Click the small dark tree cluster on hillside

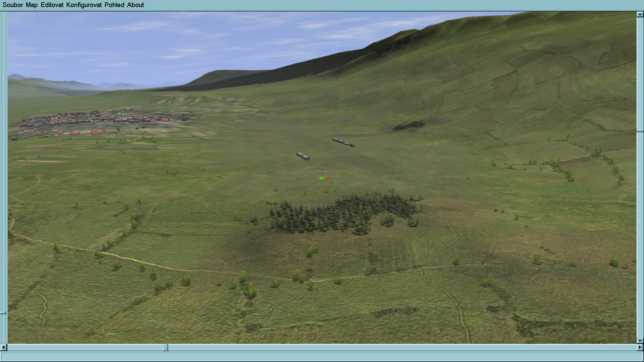409,126
